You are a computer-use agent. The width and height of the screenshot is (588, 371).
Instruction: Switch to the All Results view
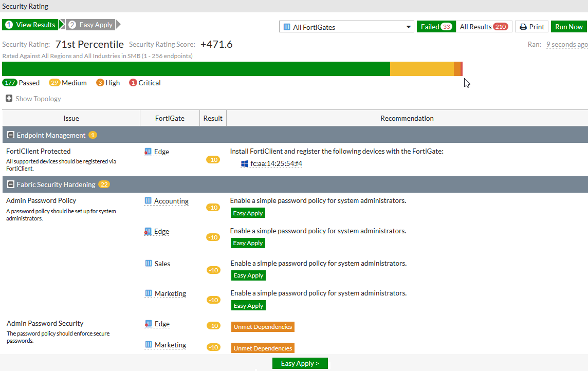click(484, 27)
